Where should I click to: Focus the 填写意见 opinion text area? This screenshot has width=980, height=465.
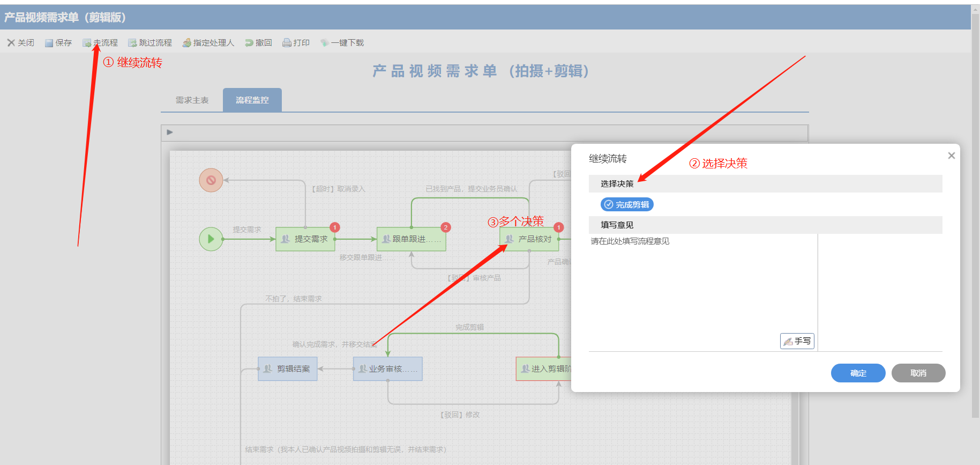(703, 292)
